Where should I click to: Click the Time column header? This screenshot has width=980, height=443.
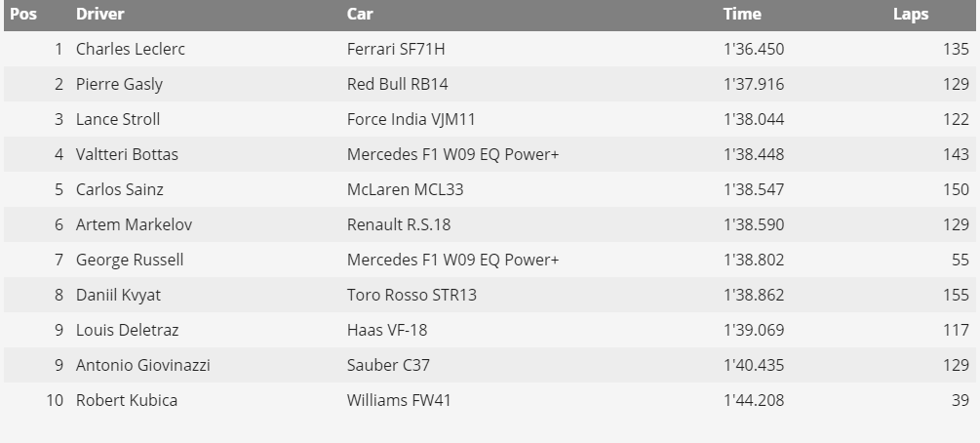[742, 14]
